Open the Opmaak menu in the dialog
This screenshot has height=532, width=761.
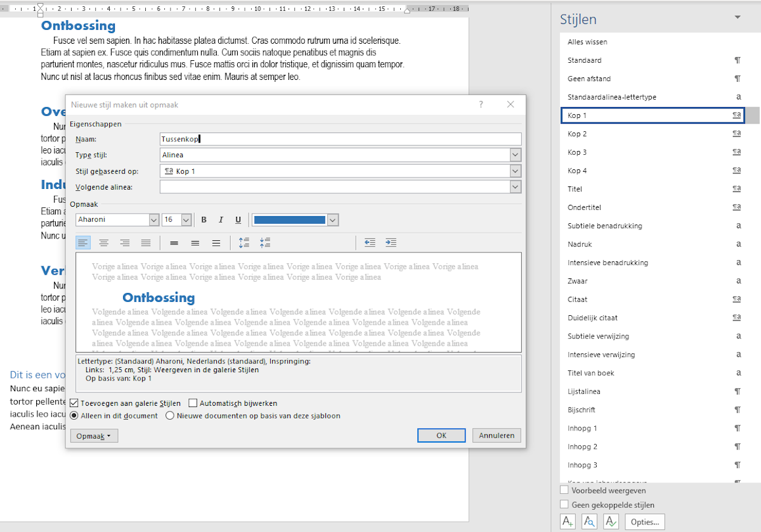click(94, 436)
